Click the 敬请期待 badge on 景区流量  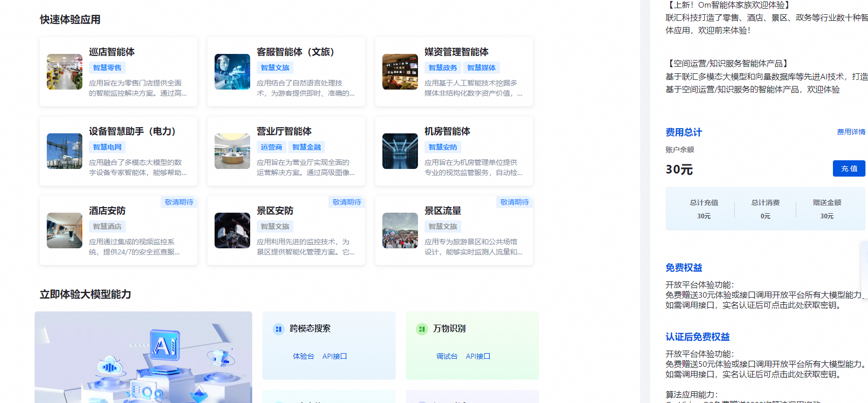tap(515, 202)
